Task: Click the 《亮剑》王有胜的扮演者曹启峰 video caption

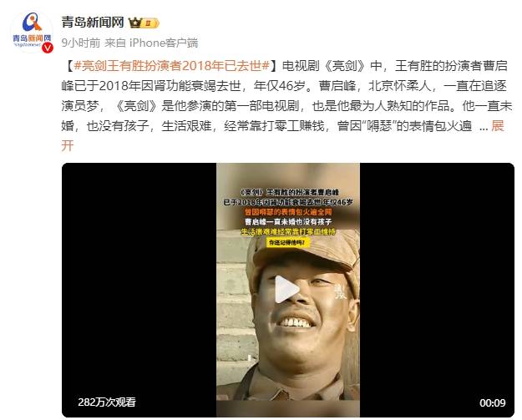Action: [x=289, y=192]
